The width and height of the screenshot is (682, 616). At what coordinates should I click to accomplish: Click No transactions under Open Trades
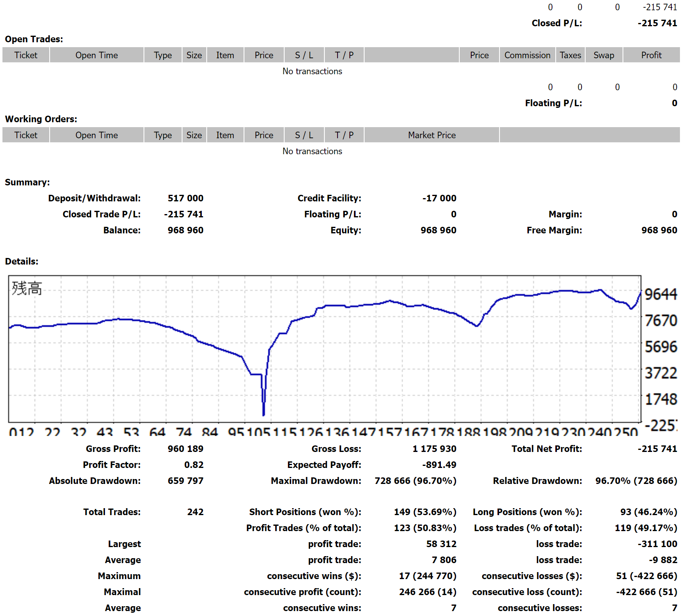[312, 71]
